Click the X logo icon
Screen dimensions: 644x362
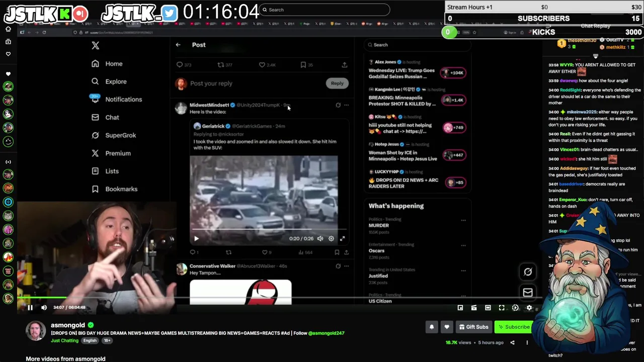click(x=96, y=45)
